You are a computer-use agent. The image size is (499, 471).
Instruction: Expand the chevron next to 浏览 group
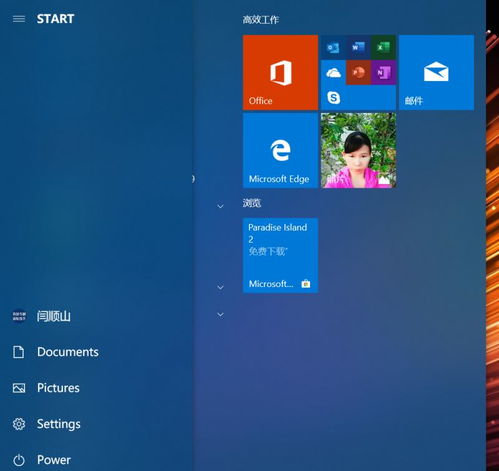(x=220, y=206)
